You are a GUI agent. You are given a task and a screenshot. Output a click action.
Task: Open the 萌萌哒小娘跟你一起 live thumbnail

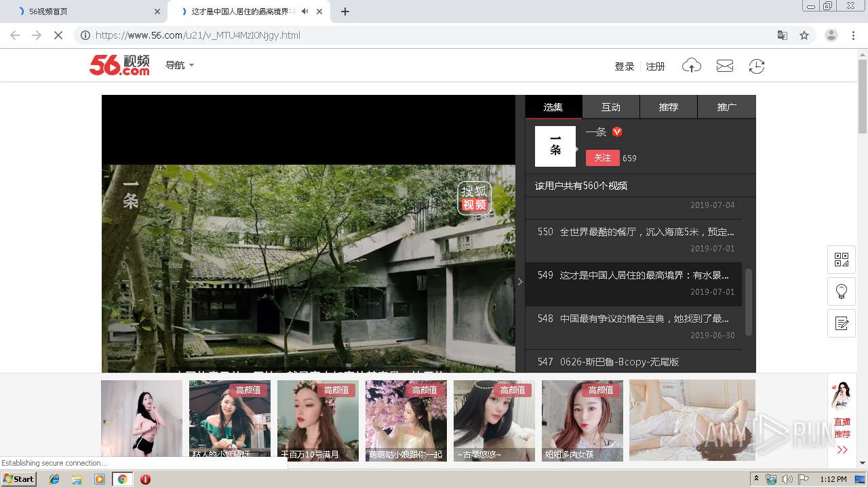click(x=406, y=421)
